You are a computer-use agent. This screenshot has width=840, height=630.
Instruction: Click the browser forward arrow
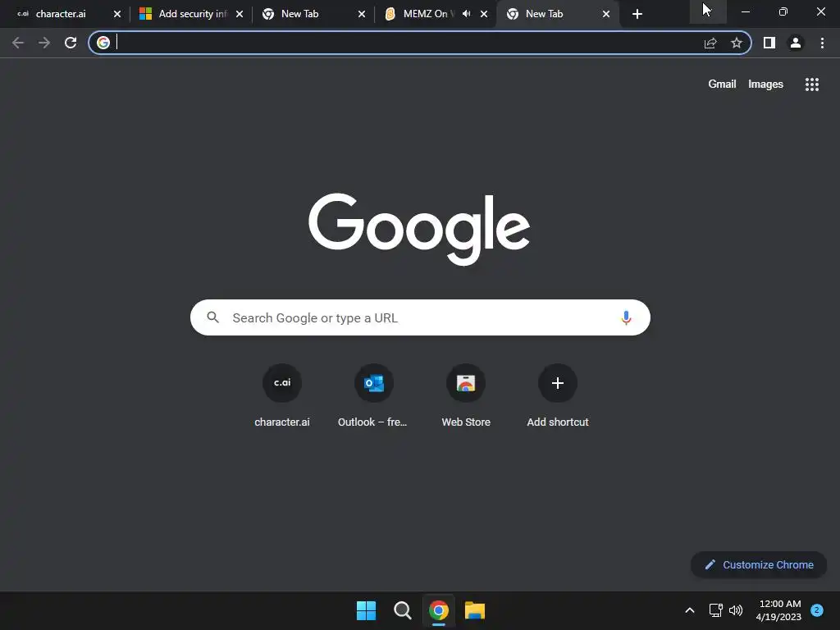(44, 43)
